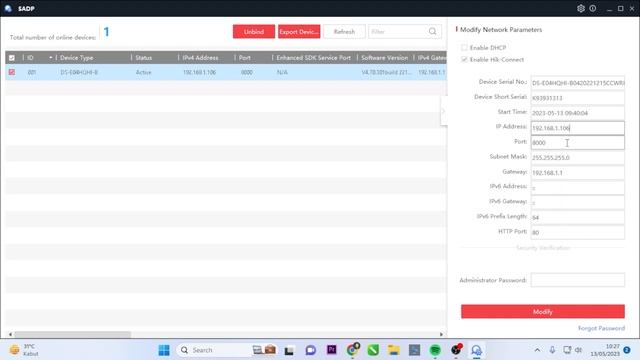The height and width of the screenshot is (360, 640).
Task: Open the taskbar clock showing 10:27
Action: (605, 350)
